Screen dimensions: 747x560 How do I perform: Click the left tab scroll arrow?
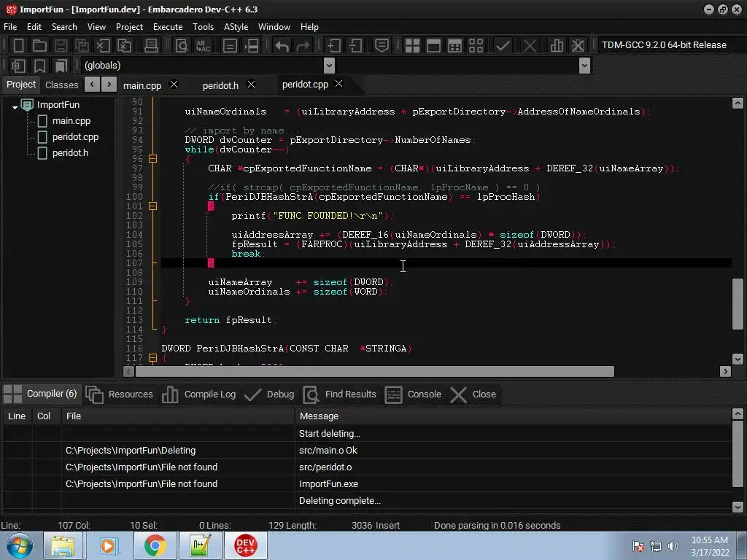92,85
